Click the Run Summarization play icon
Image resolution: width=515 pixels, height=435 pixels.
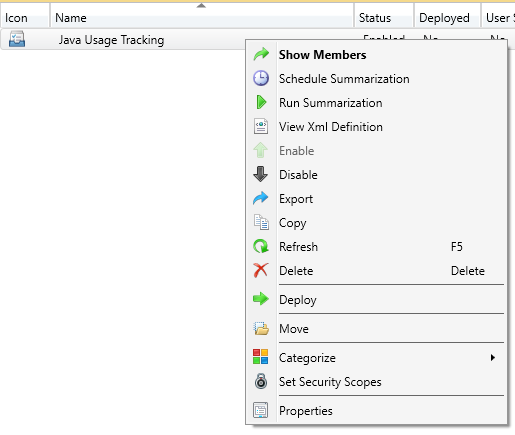pos(261,102)
